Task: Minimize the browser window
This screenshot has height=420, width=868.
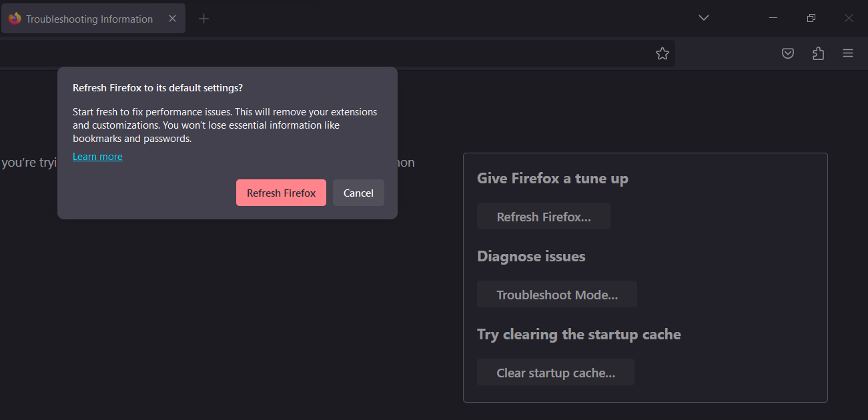Action: (773, 18)
